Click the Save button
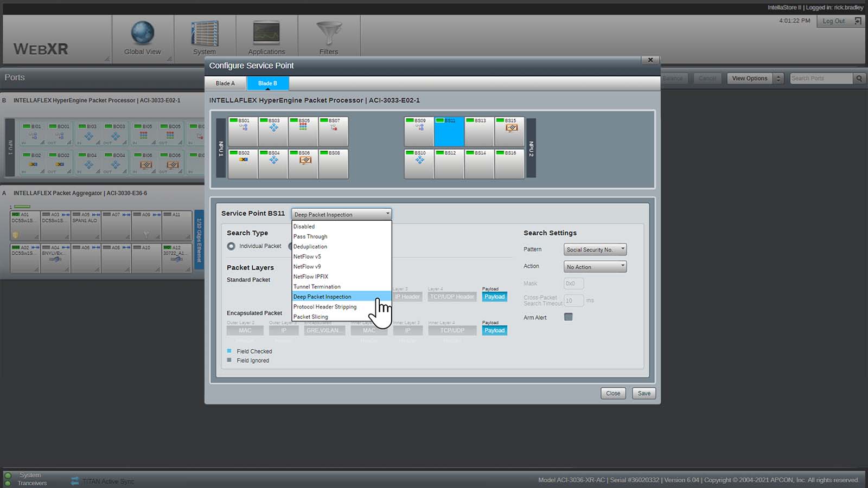868x488 pixels. (x=644, y=394)
